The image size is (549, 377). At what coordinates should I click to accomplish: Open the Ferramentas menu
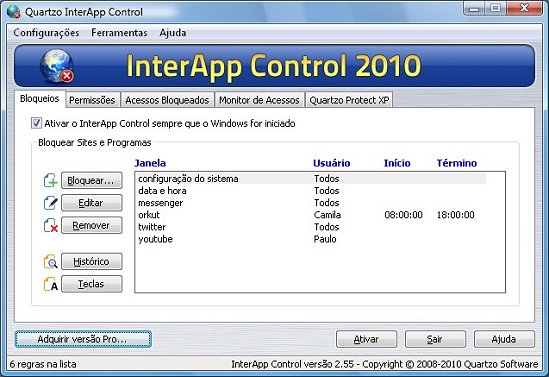(x=119, y=33)
